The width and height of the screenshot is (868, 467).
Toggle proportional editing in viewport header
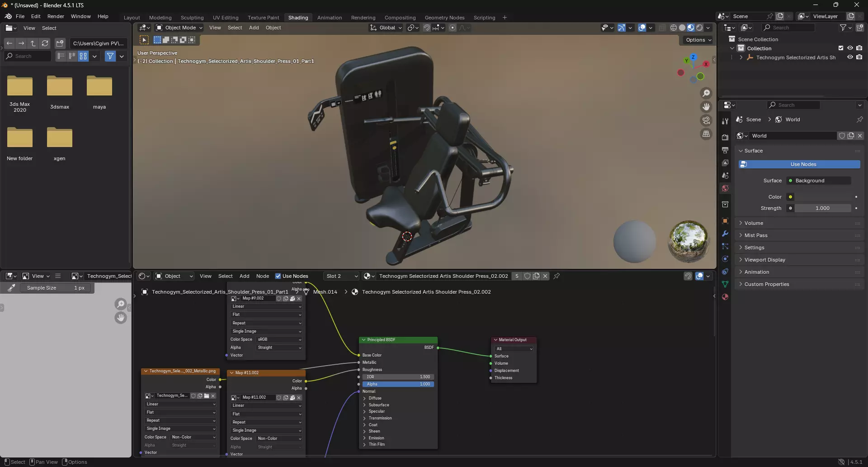[452, 28]
